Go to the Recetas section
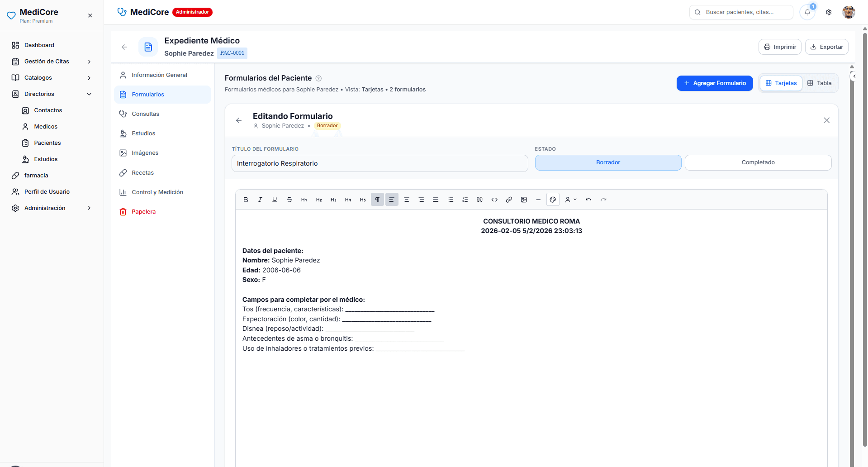The image size is (868, 467). point(142,173)
